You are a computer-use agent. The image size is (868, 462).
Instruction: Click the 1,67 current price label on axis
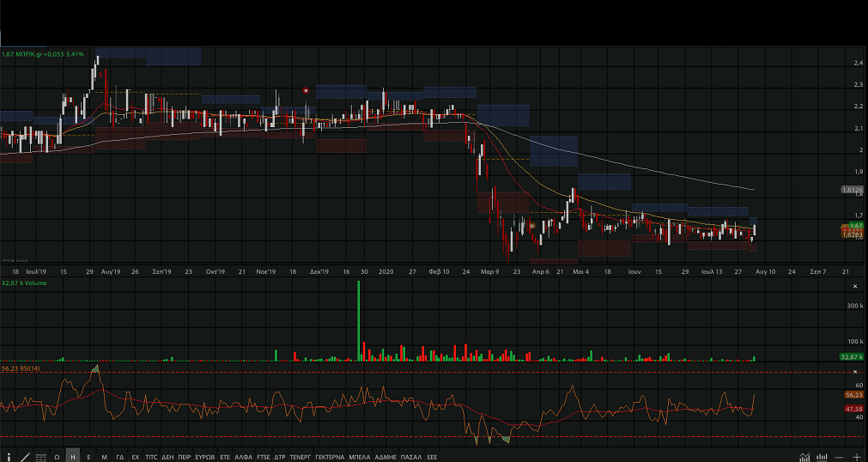tap(855, 225)
